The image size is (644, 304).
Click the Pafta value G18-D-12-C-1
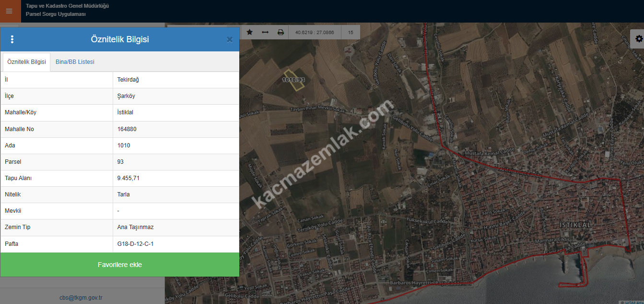pos(135,244)
